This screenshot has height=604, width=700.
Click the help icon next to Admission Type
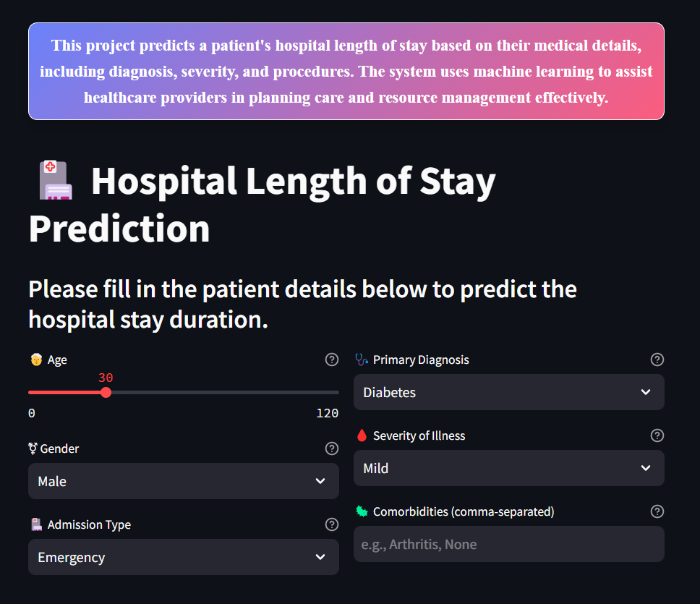(332, 524)
